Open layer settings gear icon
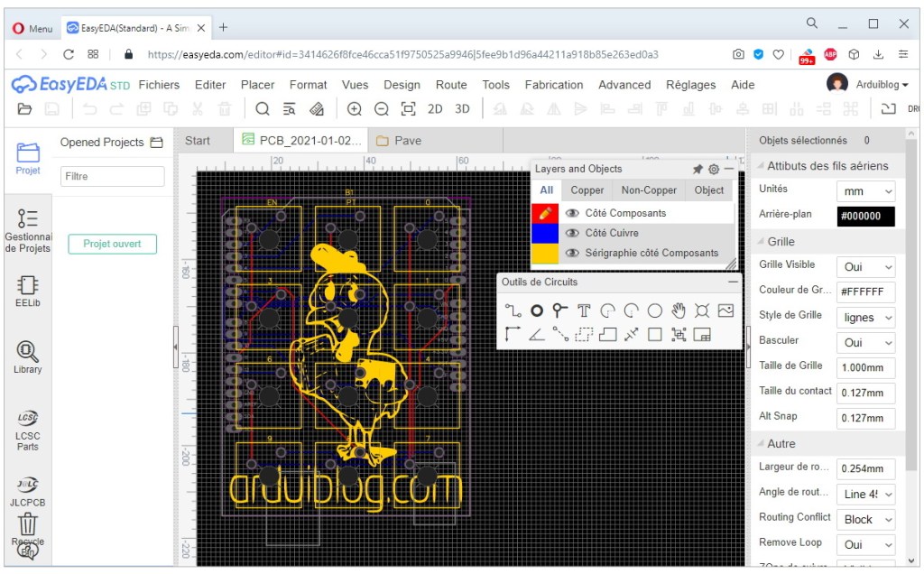 [713, 169]
